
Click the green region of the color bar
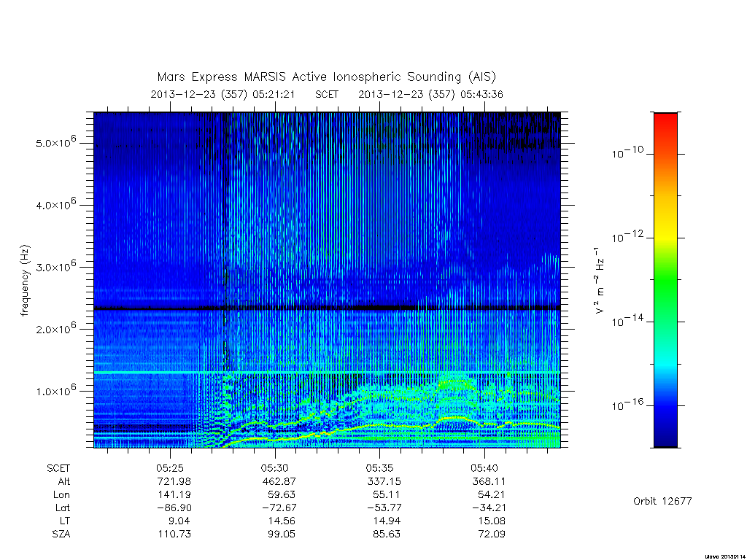coord(665,281)
